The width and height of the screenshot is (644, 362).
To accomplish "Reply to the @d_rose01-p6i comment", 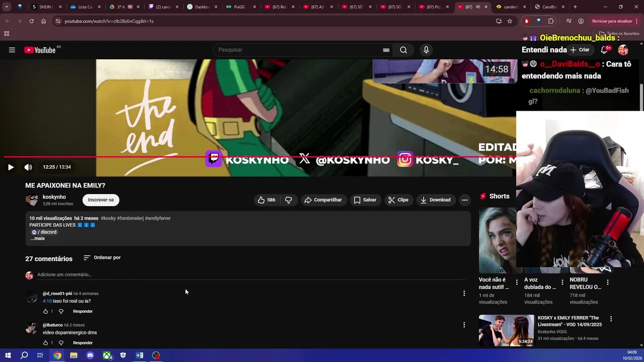I will [x=83, y=311].
